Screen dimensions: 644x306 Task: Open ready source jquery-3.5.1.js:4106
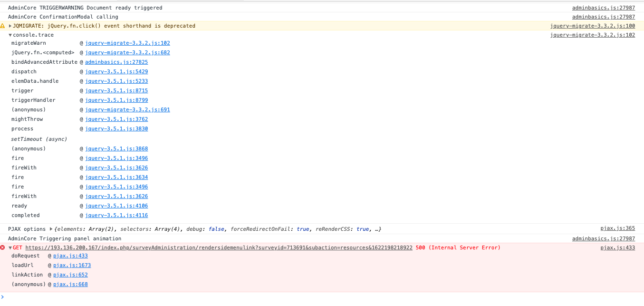point(116,206)
